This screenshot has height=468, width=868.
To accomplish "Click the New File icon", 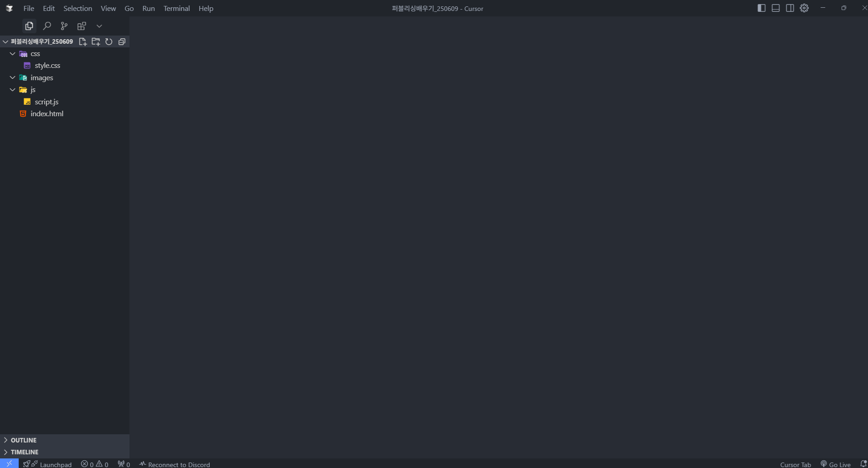I will [x=83, y=41].
